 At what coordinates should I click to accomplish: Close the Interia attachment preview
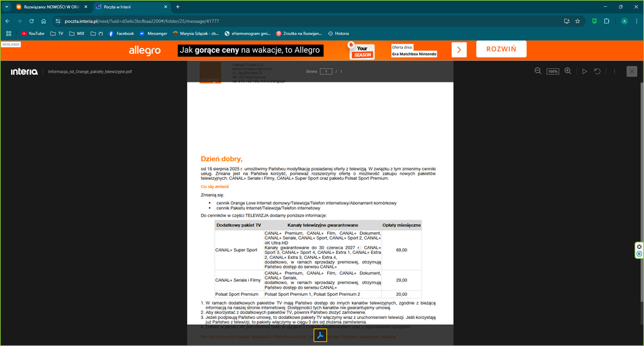[632, 72]
